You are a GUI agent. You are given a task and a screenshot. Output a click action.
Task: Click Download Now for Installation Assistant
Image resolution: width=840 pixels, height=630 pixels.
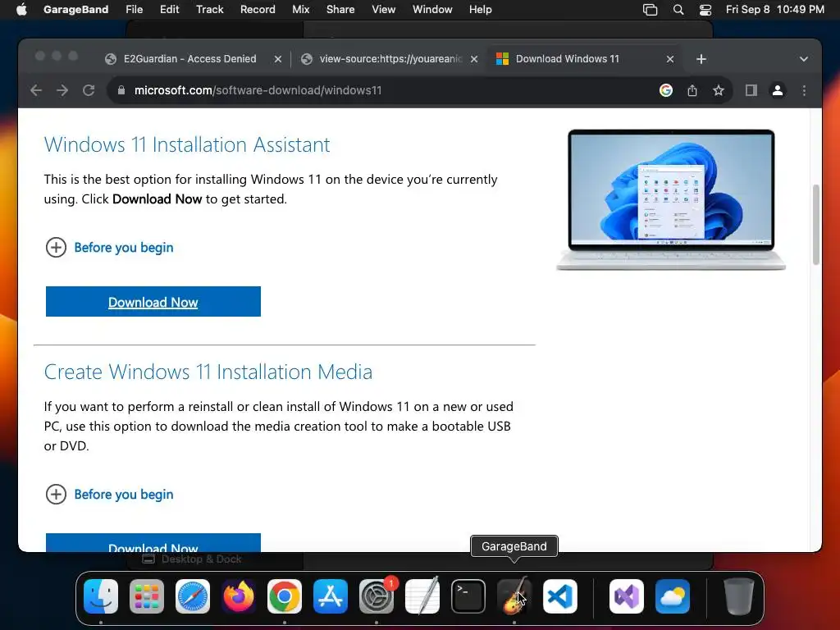(153, 302)
